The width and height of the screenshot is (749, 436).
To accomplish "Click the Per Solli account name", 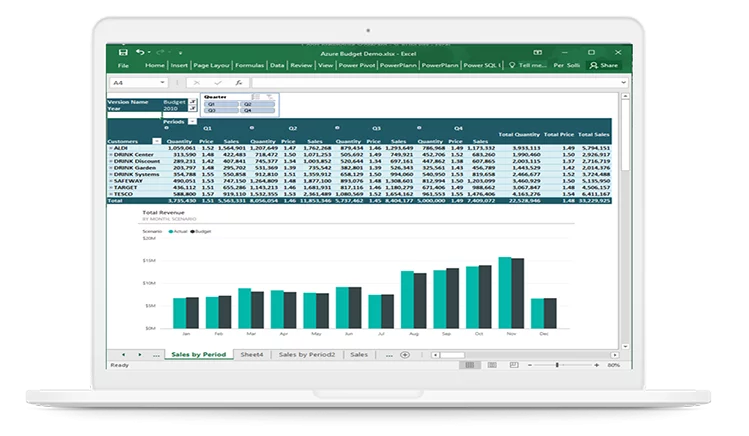I will click(567, 65).
